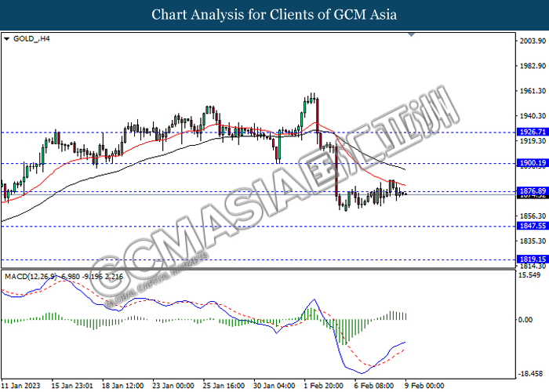This screenshot has width=549, height=392.
Task: Click the 0.00 MACD scale value
Action: point(525,320)
